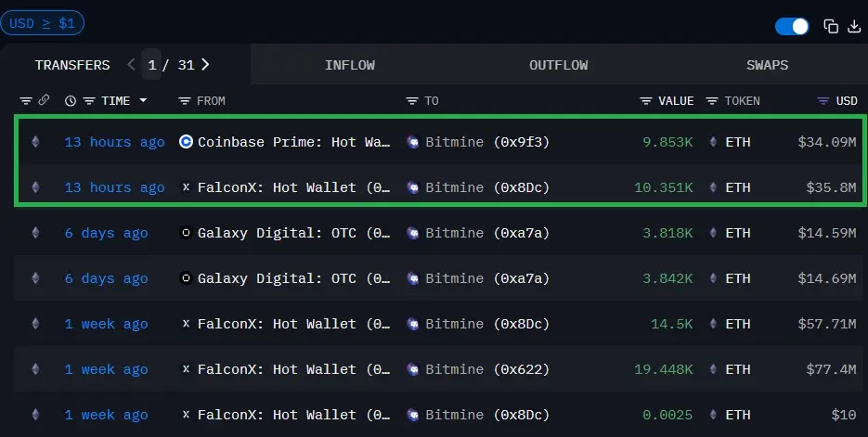Click the Coinbase logo icon
This screenshot has height=437, width=868.
(186, 142)
